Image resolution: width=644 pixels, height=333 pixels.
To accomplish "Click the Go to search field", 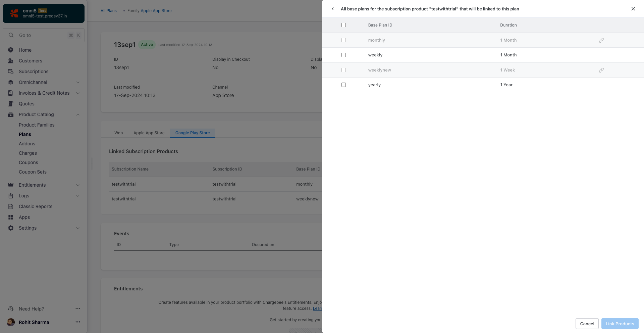I will tap(44, 35).
